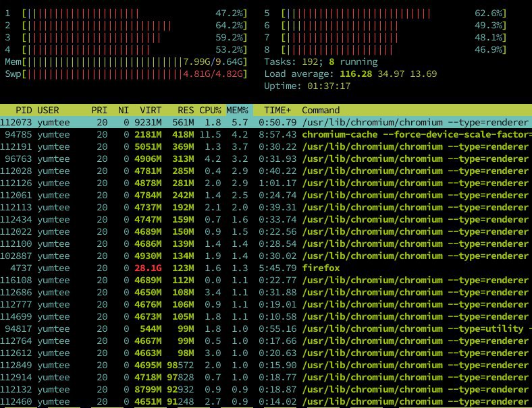Click the 8:57.43 TIME+ value

point(277,134)
